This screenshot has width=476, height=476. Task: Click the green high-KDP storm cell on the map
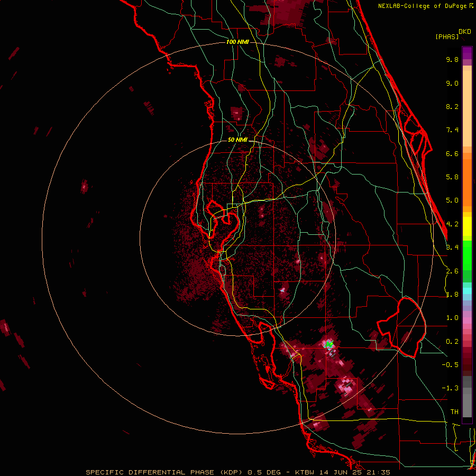point(329,344)
